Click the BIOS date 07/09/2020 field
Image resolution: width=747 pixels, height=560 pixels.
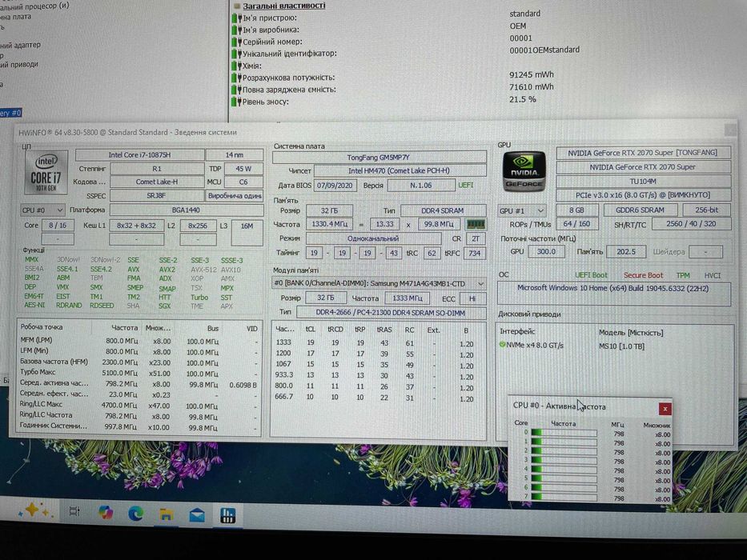(335, 186)
